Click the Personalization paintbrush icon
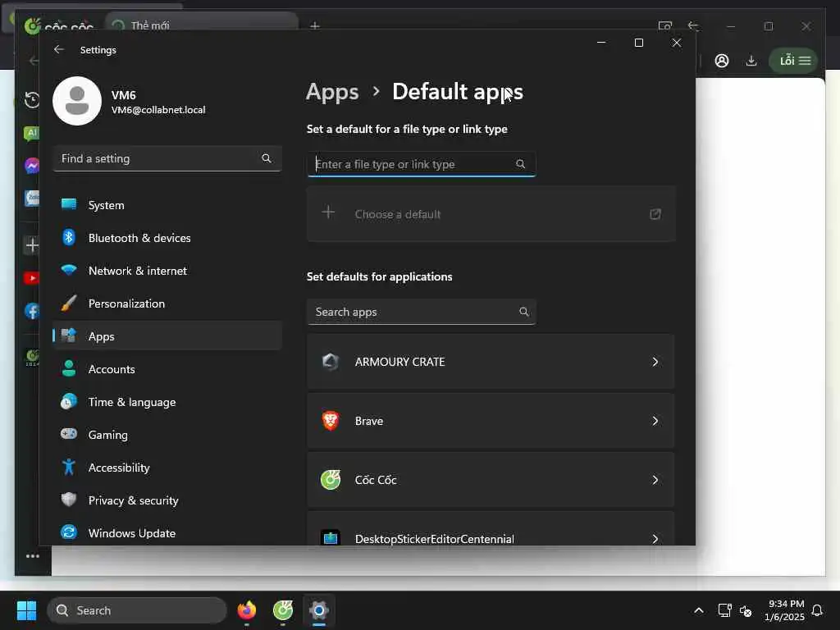This screenshot has width=840, height=630. tap(69, 304)
